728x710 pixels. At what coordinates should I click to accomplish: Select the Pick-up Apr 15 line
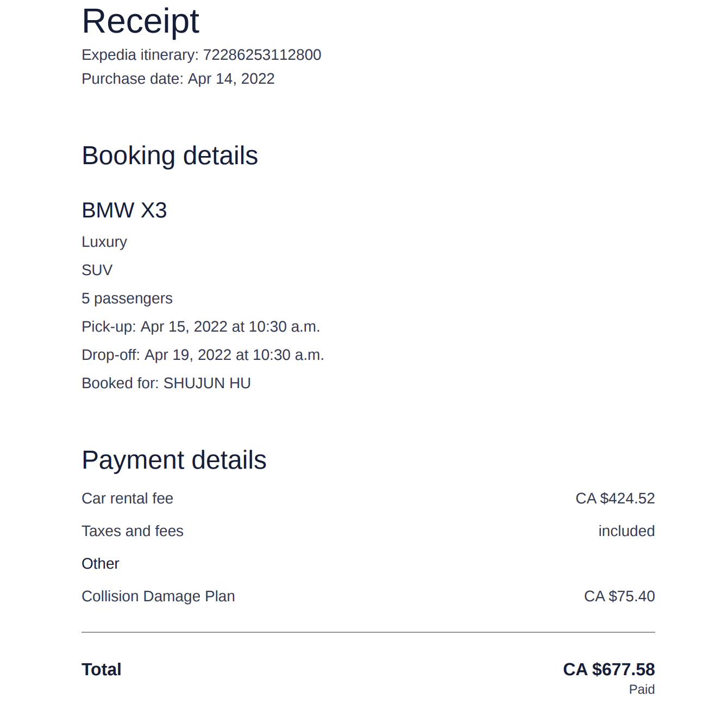point(200,327)
